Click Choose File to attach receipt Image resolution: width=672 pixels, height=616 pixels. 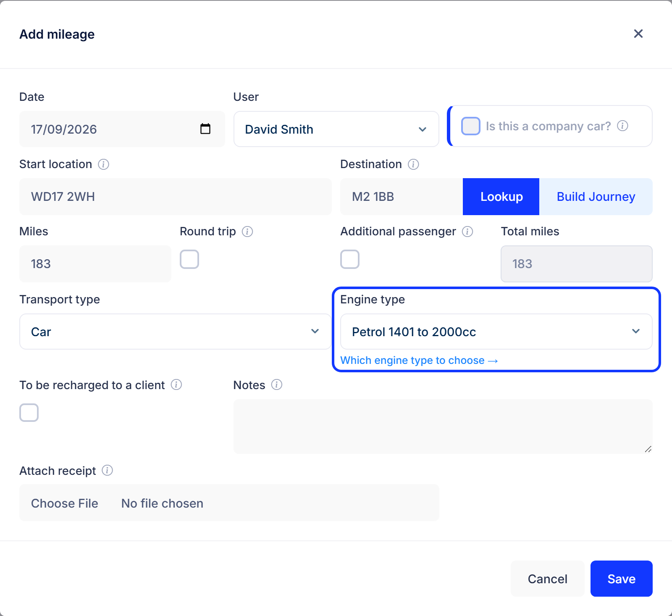coord(65,503)
